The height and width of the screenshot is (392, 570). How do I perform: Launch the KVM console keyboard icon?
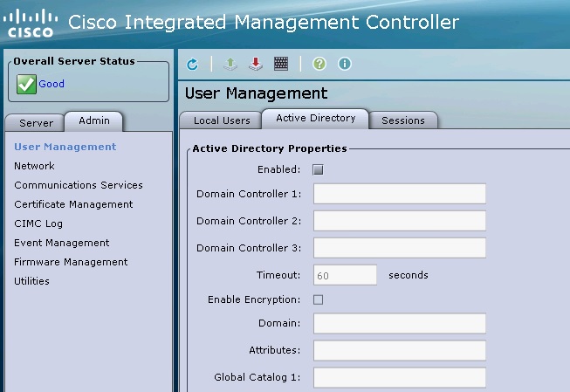click(x=281, y=64)
